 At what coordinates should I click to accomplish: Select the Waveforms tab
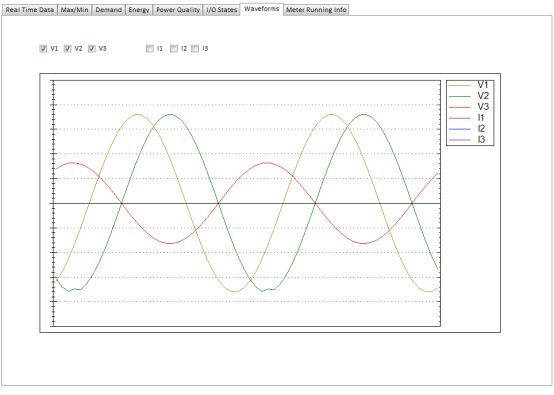(x=262, y=9)
